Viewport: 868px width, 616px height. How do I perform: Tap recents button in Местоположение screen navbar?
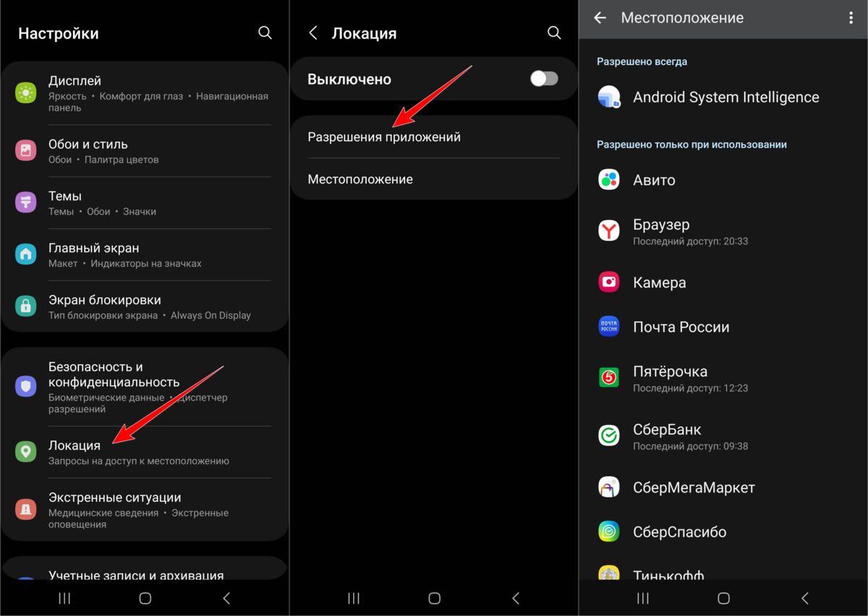pyautogui.click(x=642, y=598)
